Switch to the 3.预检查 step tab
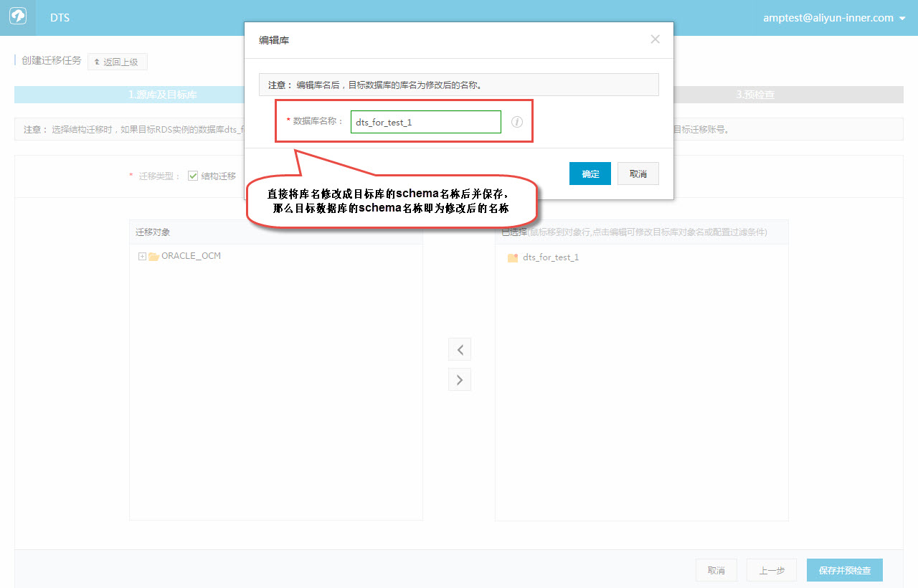The height and width of the screenshot is (588, 918). point(756,94)
